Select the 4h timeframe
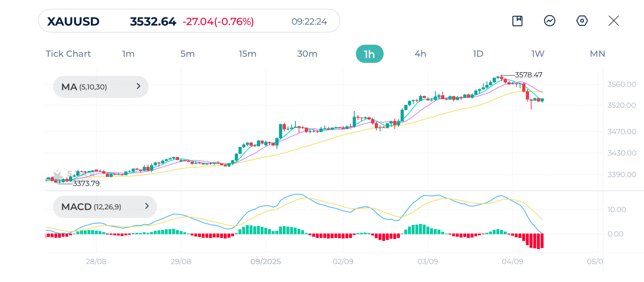Viewport: 644px width, 282px height. pos(420,54)
